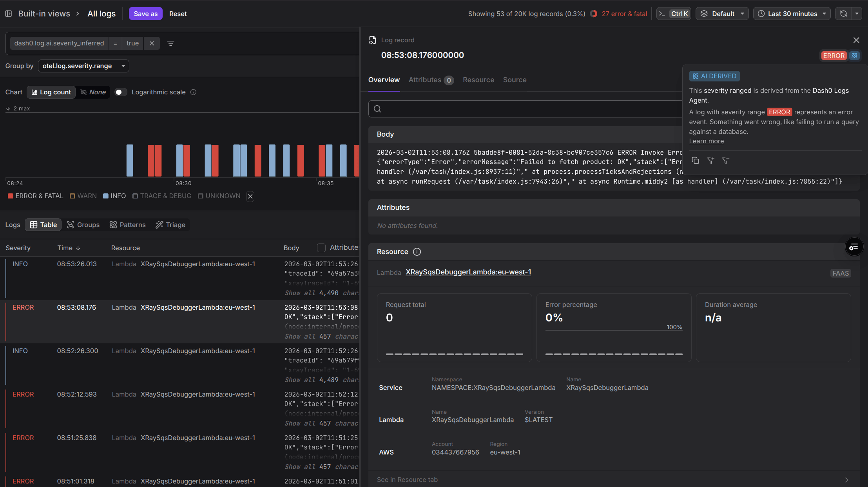Hide WARN severity in the chart legend
Image resolution: width=868 pixels, height=487 pixels.
(83, 196)
